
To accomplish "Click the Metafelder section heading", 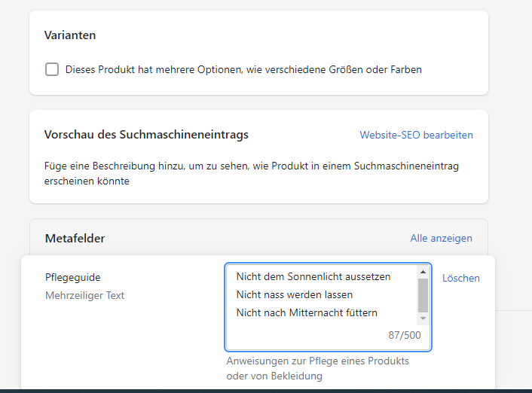I will pos(75,239).
